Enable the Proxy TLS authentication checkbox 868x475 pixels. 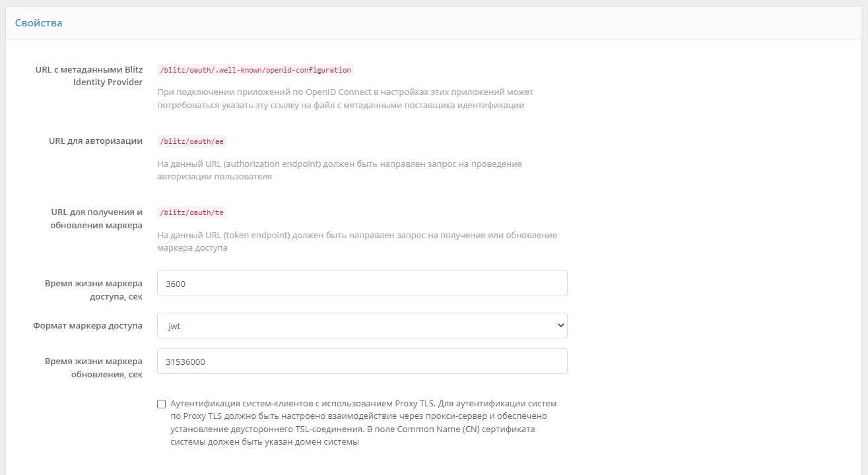(x=162, y=404)
